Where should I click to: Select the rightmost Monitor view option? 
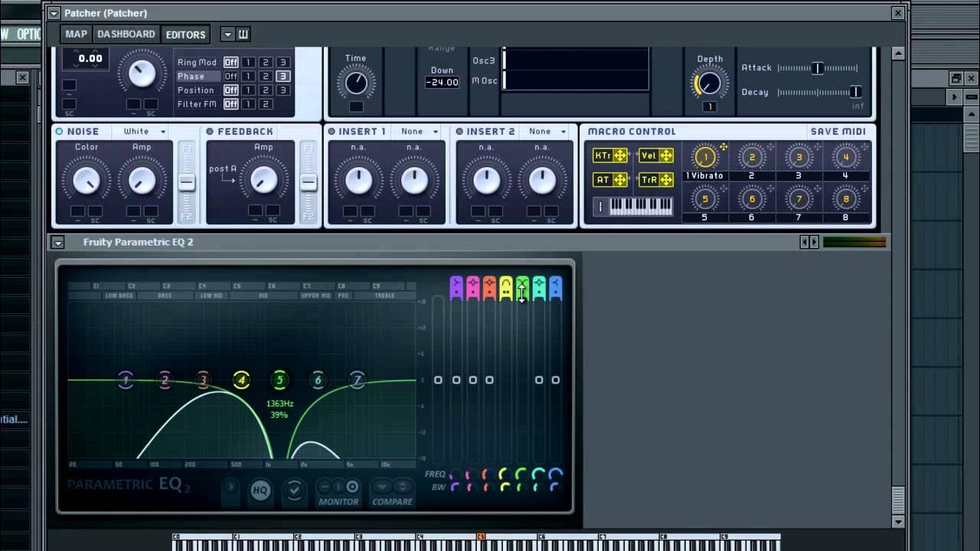click(352, 487)
